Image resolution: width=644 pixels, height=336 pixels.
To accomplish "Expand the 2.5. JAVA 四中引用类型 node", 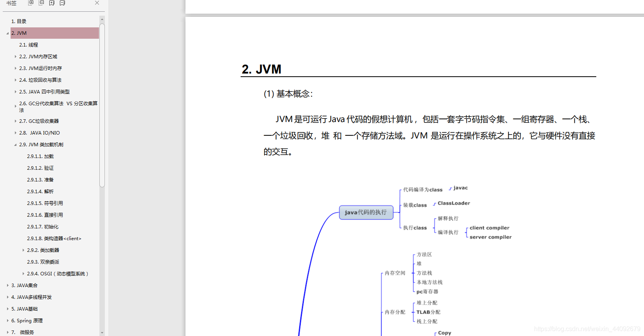I will [x=15, y=92].
